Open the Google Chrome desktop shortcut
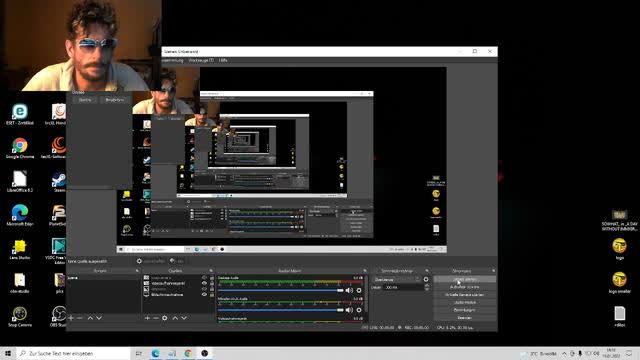Screen dimensions: 640x360 (x=20, y=149)
